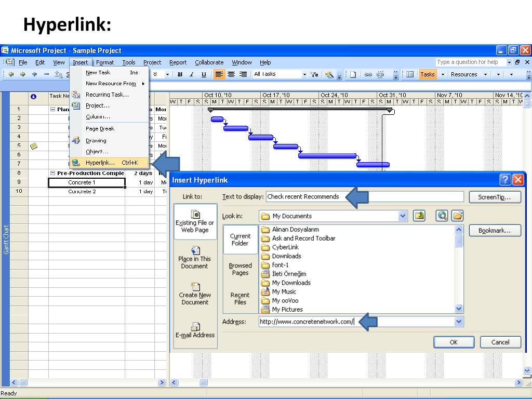The image size is (532, 399).
Task: Select Place in This Document
Action: [195, 258]
